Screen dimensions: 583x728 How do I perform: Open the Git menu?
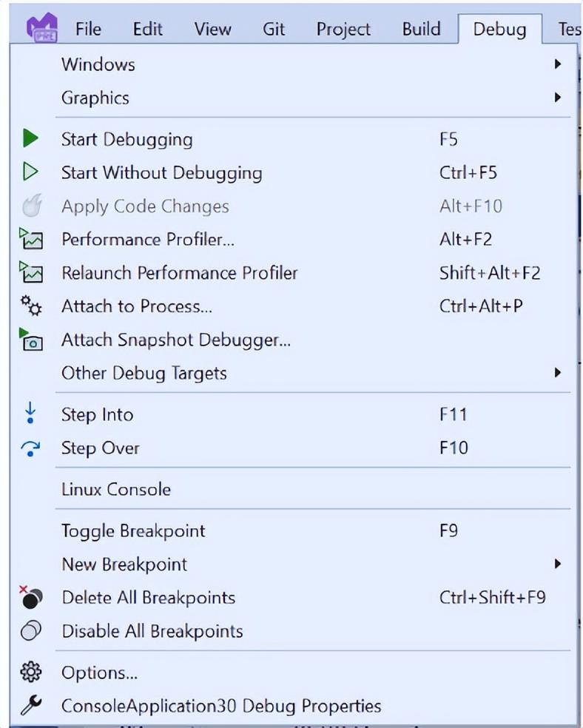[x=274, y=30]
